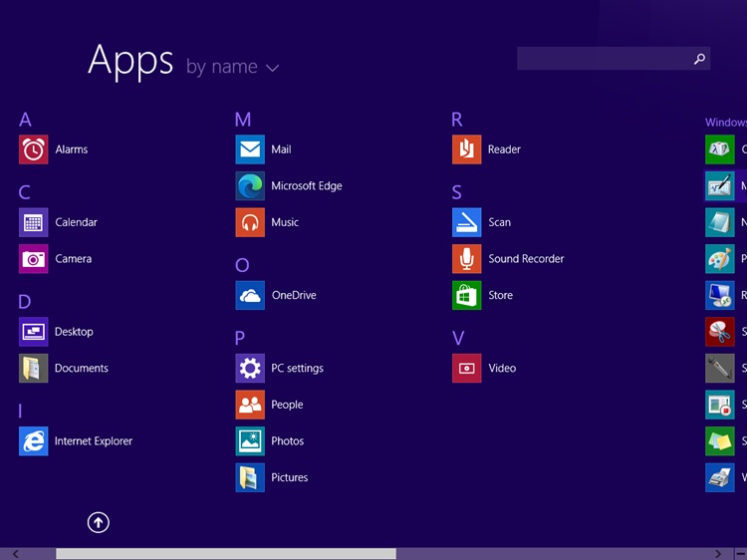
Task: Open the grey microphone Sound Recorder desktop icon
Action: click(x=720, y=368)
